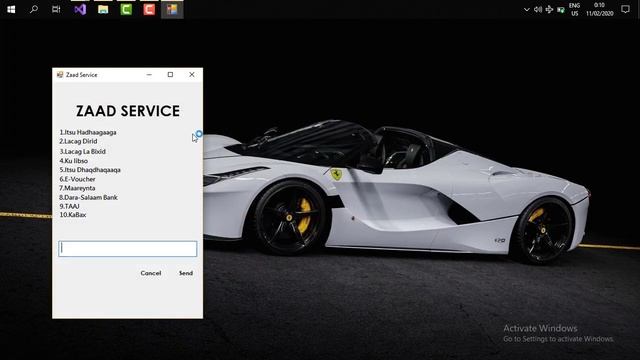
Task: Open the network status tray icon
Action: [549, 9]
